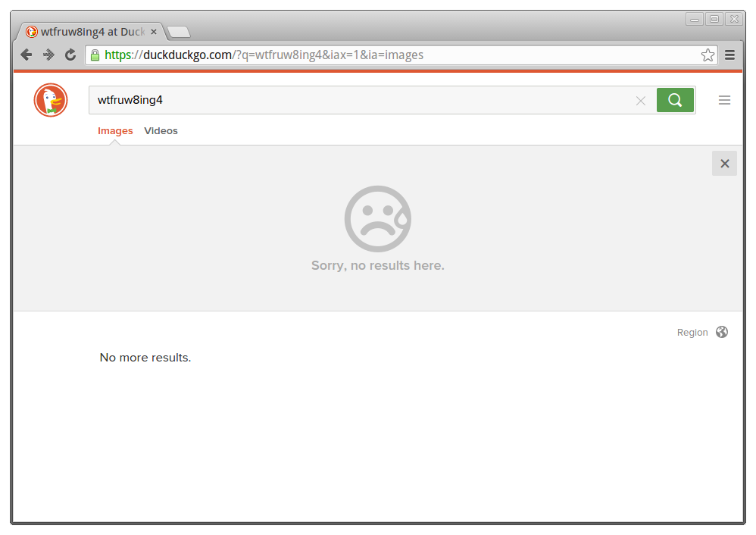This screenshot has width=756, height=535.
Task: Close the images results panel
Action: tap(724, 164)
